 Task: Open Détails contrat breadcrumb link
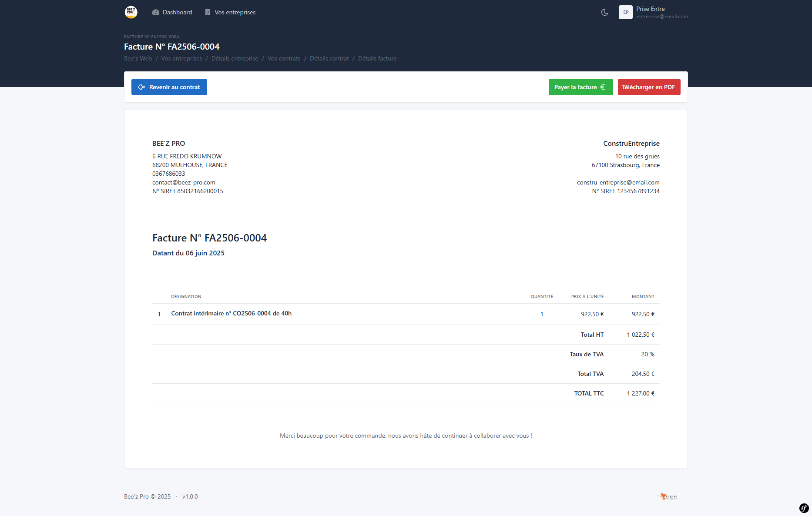[329, 58]
